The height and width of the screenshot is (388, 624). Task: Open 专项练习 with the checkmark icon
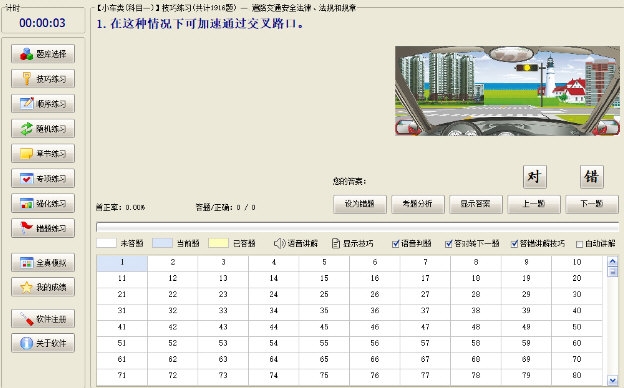(x=43, y=178)
